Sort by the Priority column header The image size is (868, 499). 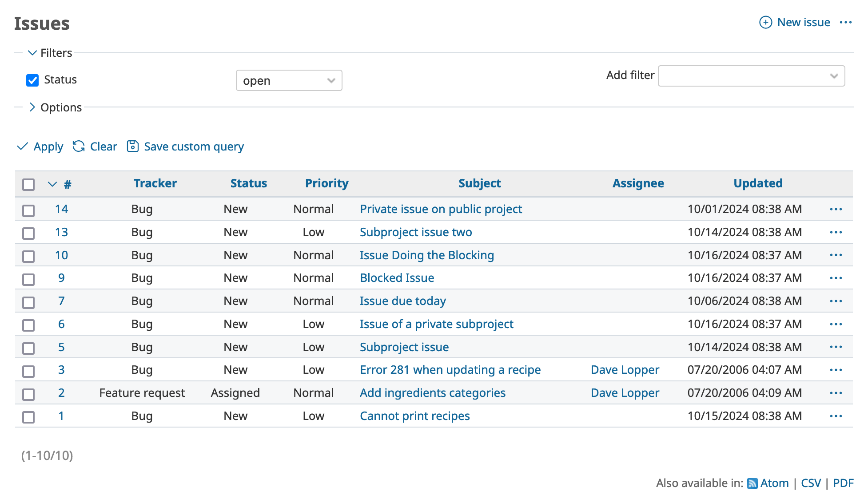tap(326, 183)
